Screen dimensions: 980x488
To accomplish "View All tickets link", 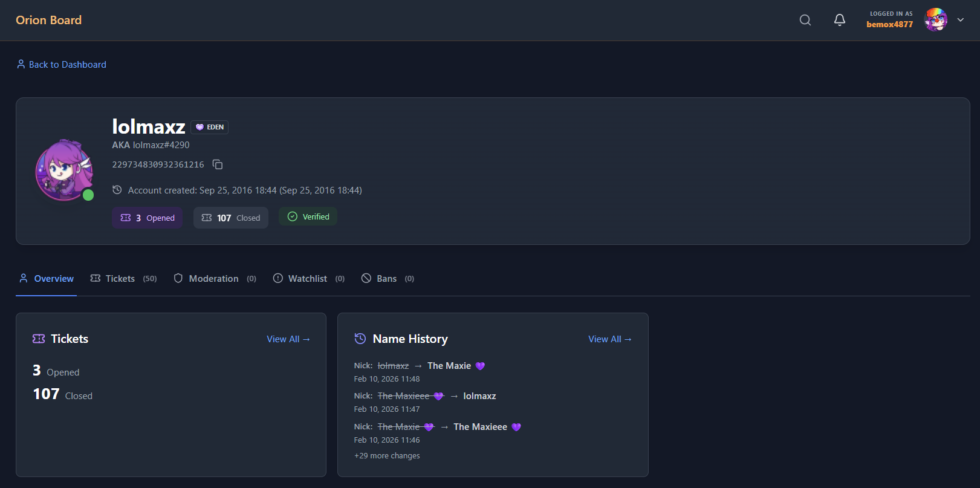I will pos(288,339).
